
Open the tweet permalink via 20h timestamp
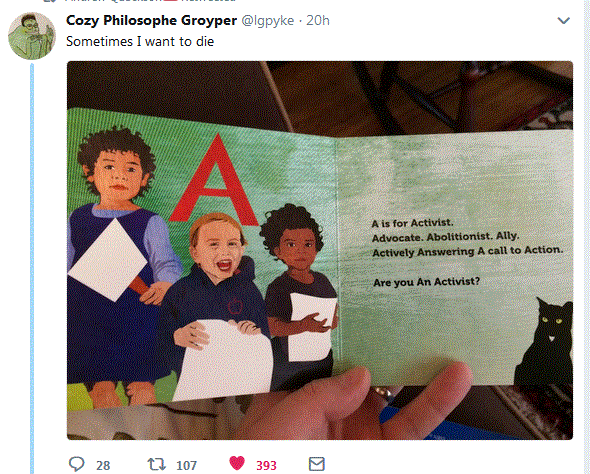[x=318, y=20]
